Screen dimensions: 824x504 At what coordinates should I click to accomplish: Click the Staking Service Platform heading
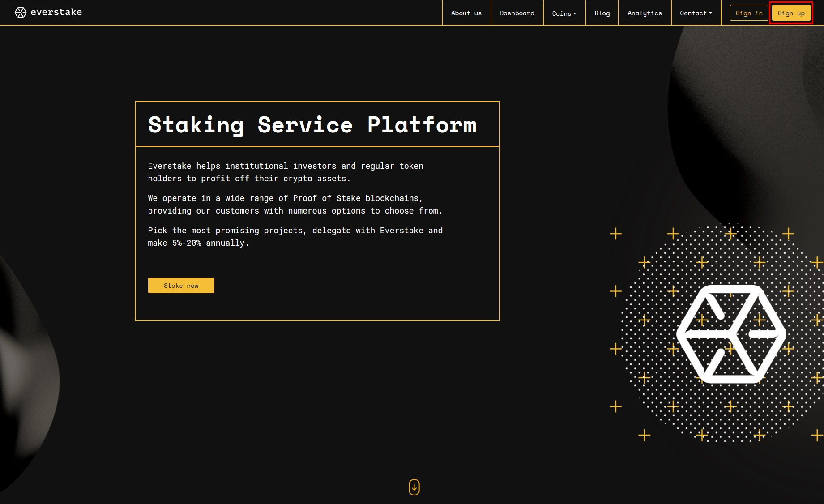(x=312, y=124)
